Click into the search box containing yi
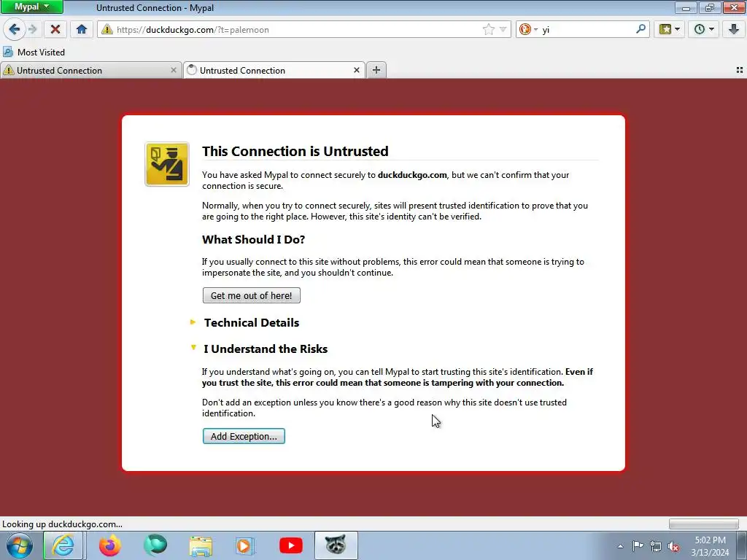Viewport: 747px width, 560px height. [x=587, y=29]
